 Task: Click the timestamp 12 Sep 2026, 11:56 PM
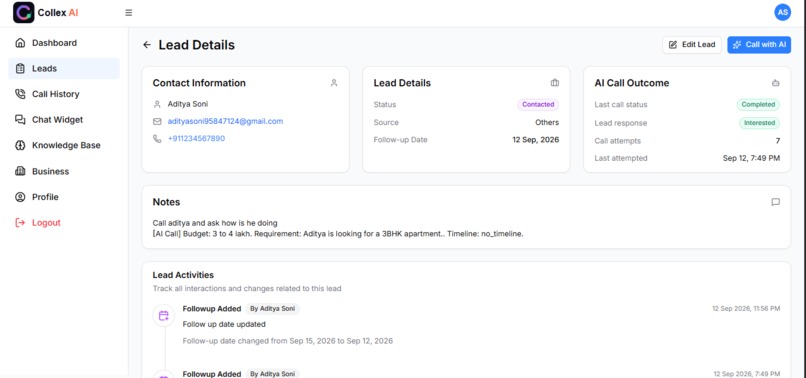(746, 309)
